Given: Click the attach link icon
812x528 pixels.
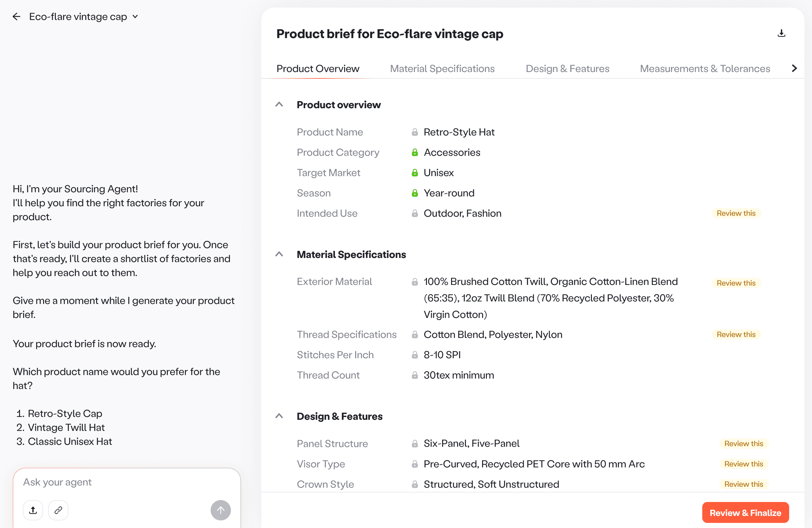Looking at the screenshot, I should tap(58, 510).
